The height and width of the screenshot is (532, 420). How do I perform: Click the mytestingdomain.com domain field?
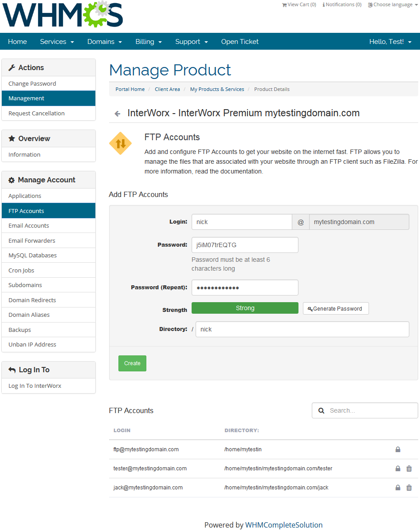359,222
